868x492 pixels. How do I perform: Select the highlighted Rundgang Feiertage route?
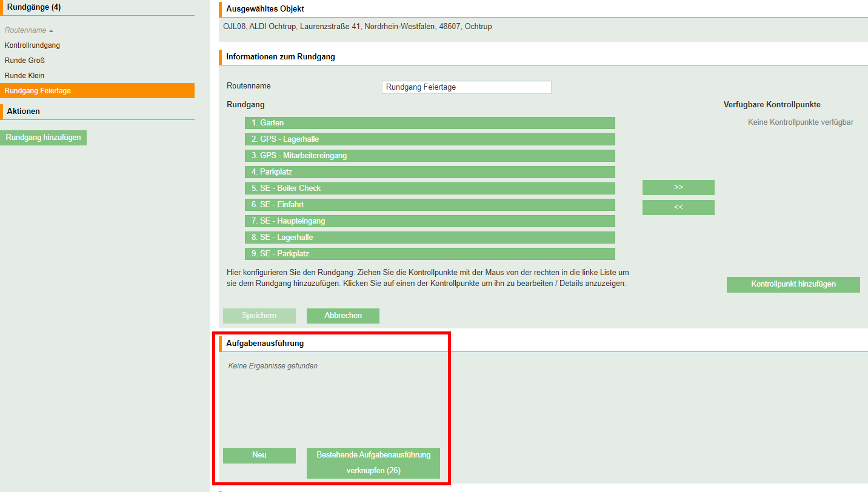[97, 91]
